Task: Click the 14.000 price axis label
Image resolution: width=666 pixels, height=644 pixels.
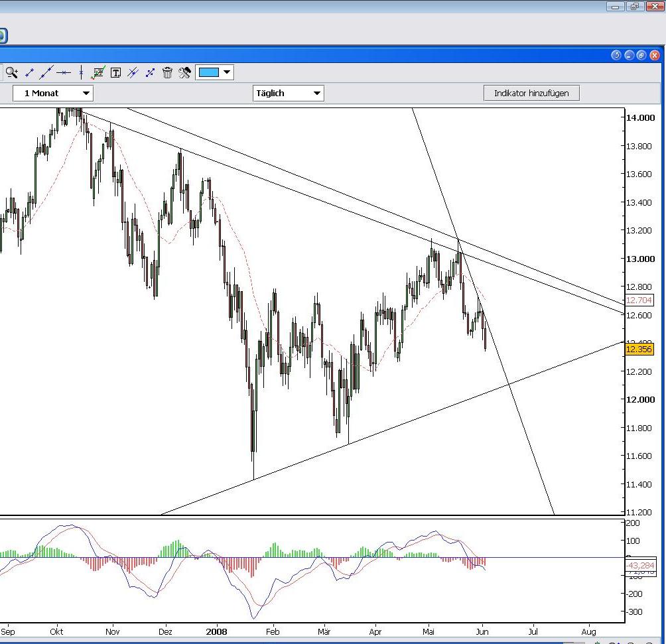Action: pos(641,117)
